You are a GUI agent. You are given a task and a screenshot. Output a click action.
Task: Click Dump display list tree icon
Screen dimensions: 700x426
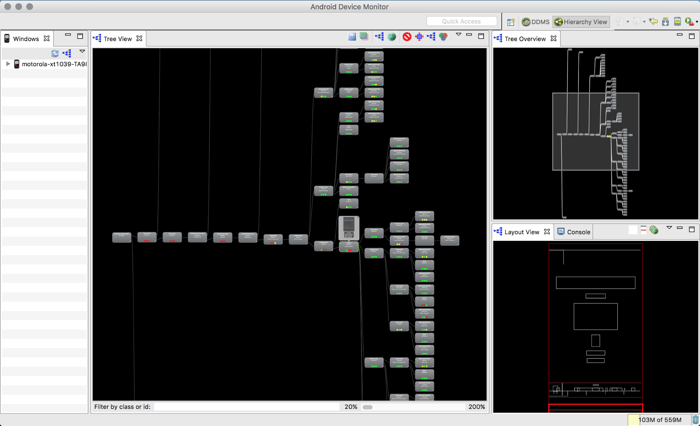(431, 37)
